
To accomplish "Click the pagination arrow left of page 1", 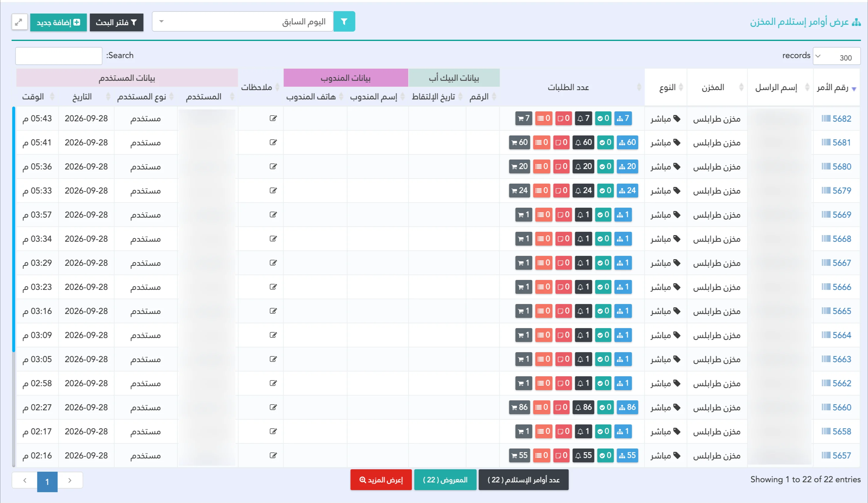I will [25, 481].
